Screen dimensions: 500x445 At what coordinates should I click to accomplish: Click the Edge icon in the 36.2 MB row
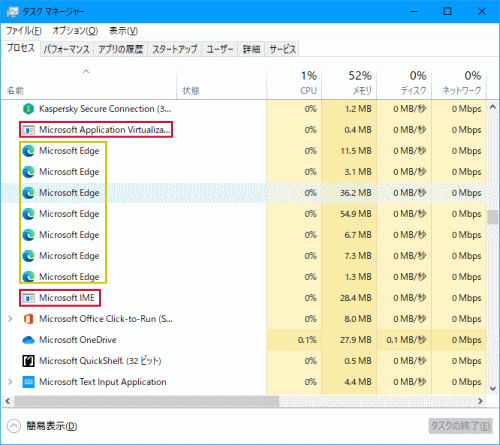click(28, 193)
